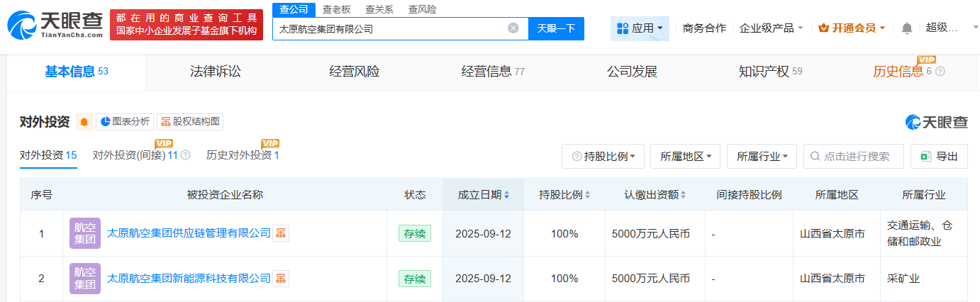Click the TianYanCha logo
980x302 pixels.
point(55,26)
